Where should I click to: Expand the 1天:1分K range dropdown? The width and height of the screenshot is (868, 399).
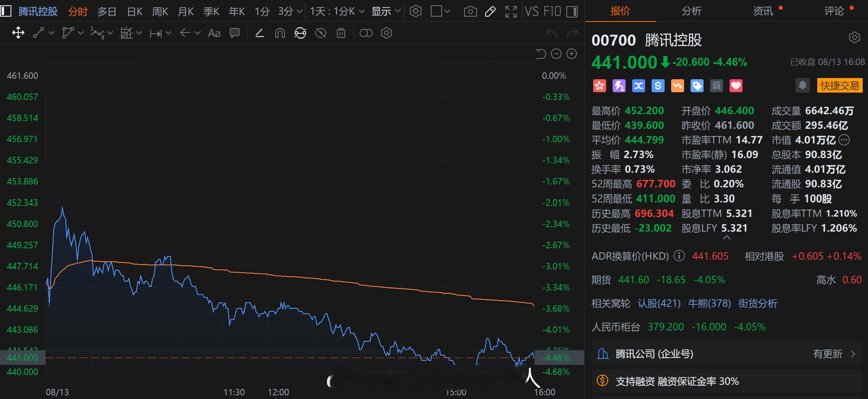[337, 11]
